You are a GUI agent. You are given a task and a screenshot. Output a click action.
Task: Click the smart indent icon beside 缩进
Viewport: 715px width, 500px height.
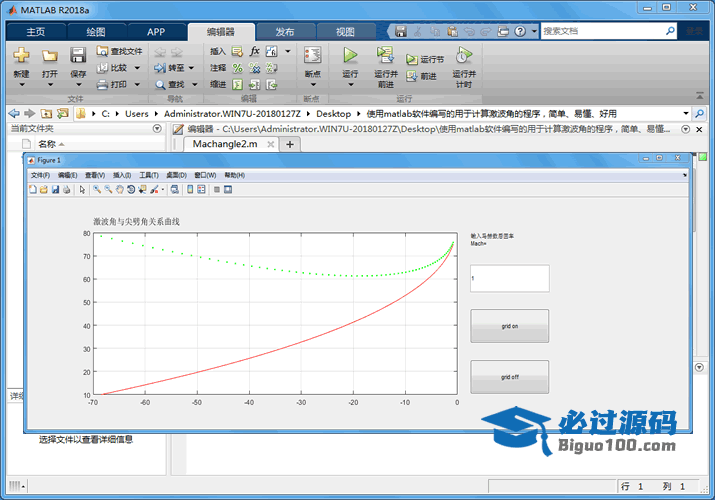pyautogui.click(x=237, y=84)
